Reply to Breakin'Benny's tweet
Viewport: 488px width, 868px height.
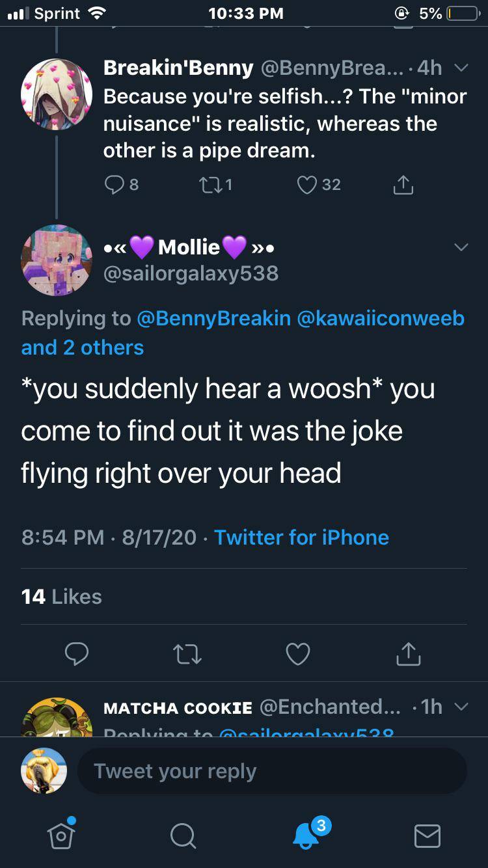[115, 185]
